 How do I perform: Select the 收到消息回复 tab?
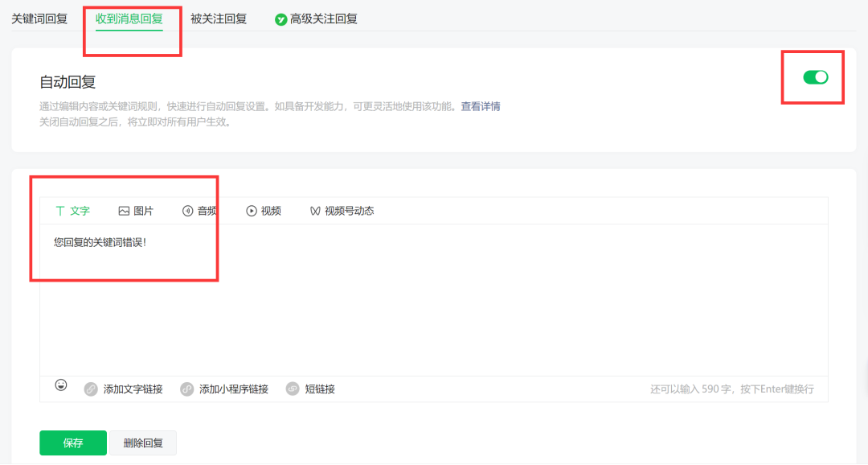point(132,18)
